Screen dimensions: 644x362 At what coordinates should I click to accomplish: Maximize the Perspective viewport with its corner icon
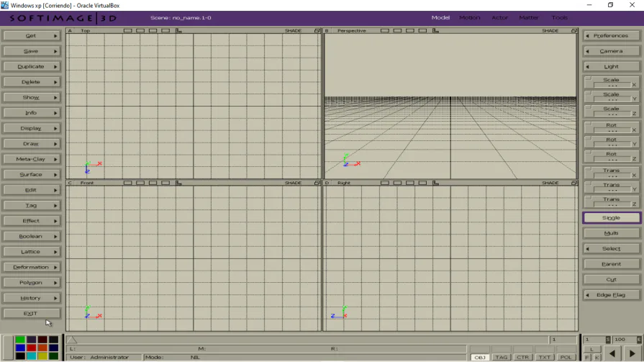(573, 31)
